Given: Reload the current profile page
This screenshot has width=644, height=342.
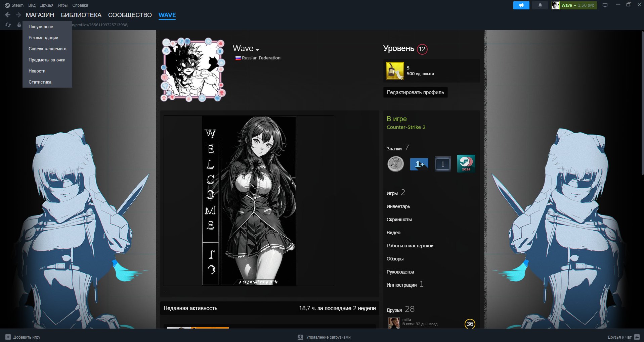Looking at the screenshot, I should 8,25.
